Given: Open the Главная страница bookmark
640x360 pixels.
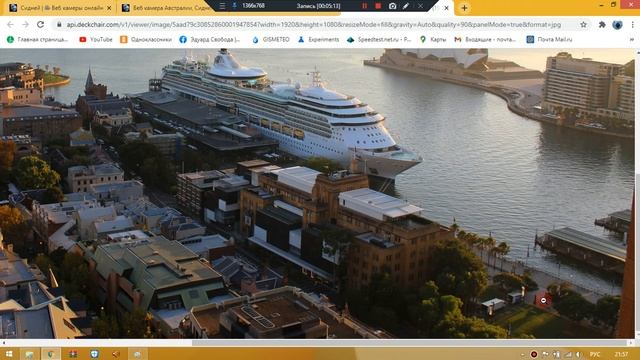Looking at the screenshot, I should 38,40.
